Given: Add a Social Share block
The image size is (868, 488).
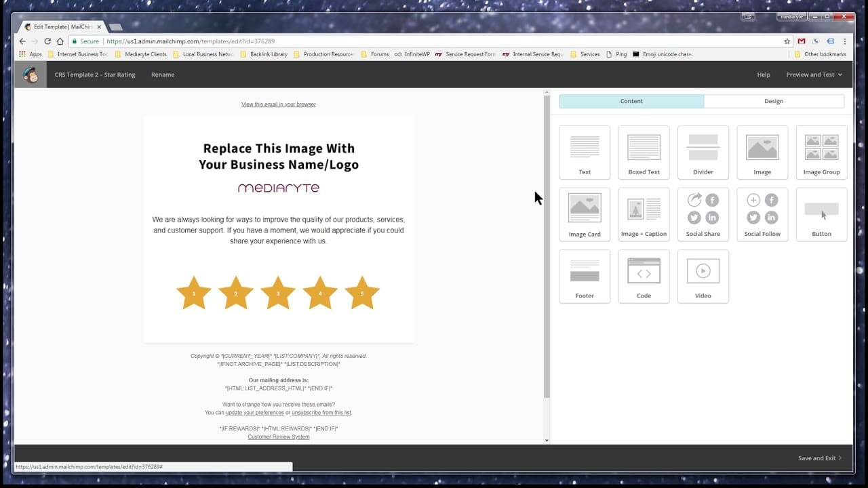Looking at the screenshot, I should point(703,213).
